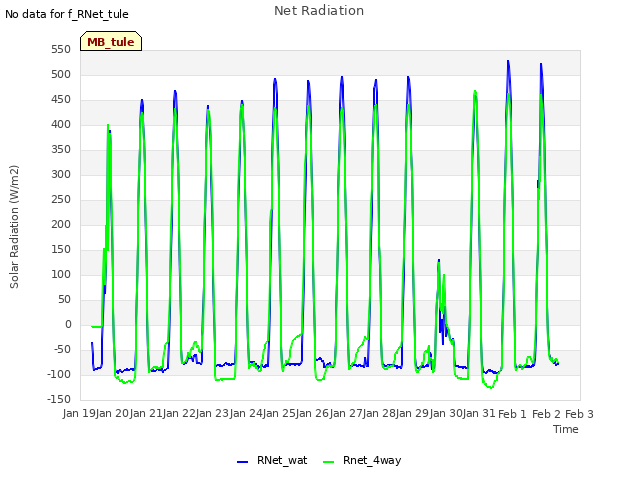640x480 pixels.
Task: Click the blue RNet_wat legend swatch
Action: [242, 462]
